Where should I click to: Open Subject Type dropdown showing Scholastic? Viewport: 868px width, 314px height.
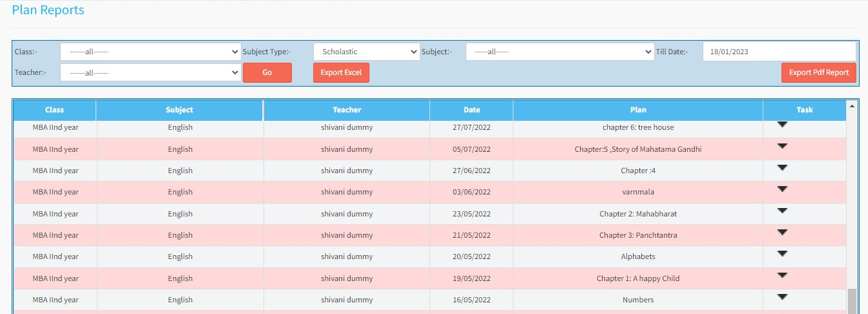tap(366, 52)
